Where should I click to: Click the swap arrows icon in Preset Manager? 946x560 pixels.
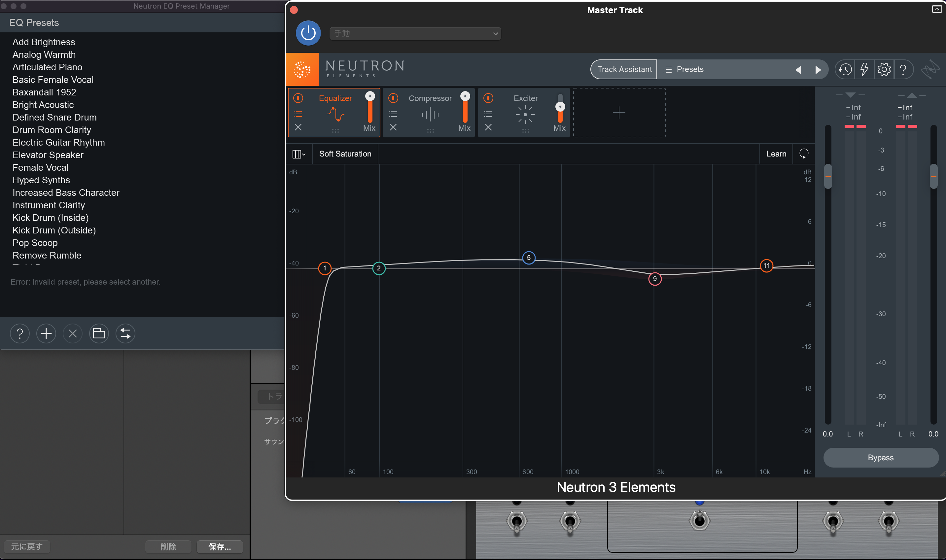tap(125, 333)
